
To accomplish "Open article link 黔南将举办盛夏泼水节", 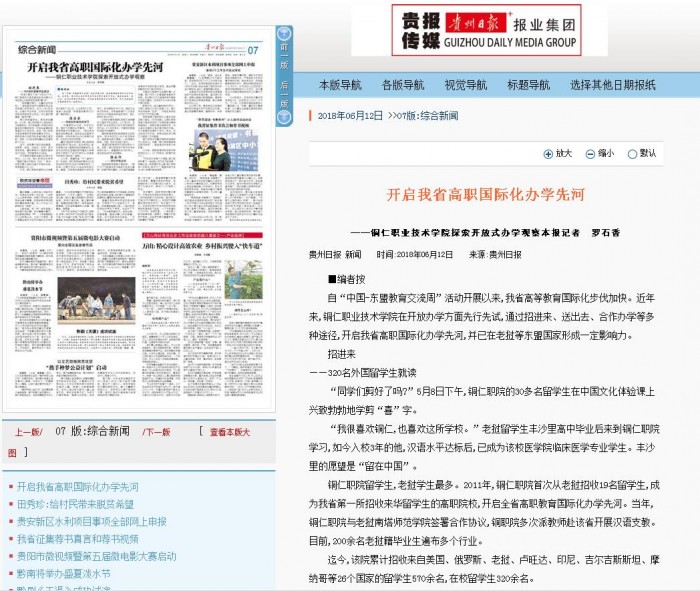I will (x=63, y=574).
